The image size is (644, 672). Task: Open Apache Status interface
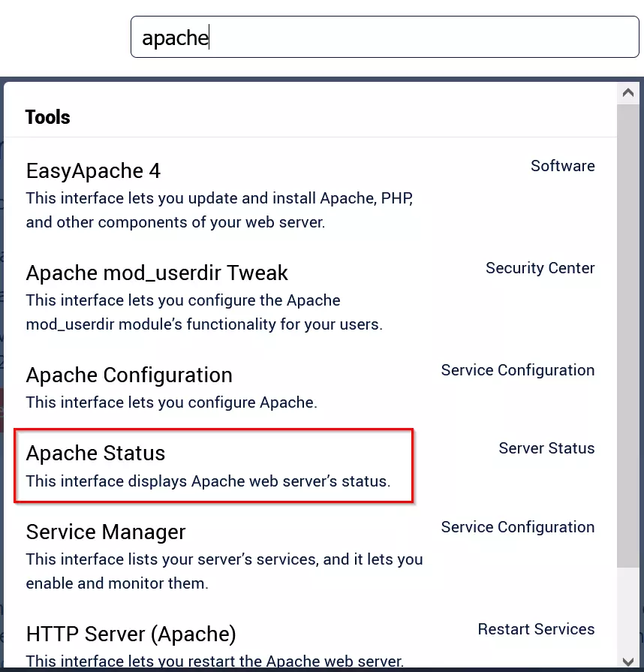point(95,453)
